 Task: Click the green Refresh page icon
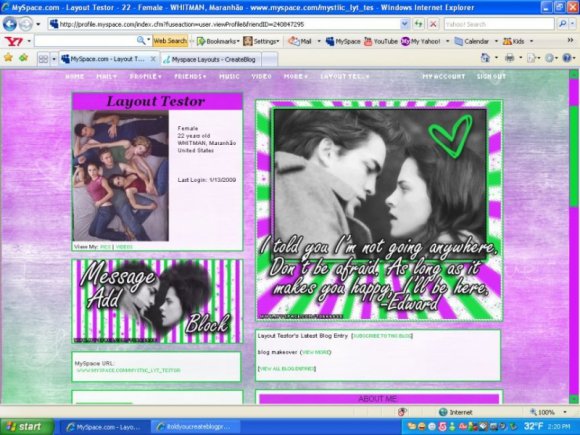(418, 24)
